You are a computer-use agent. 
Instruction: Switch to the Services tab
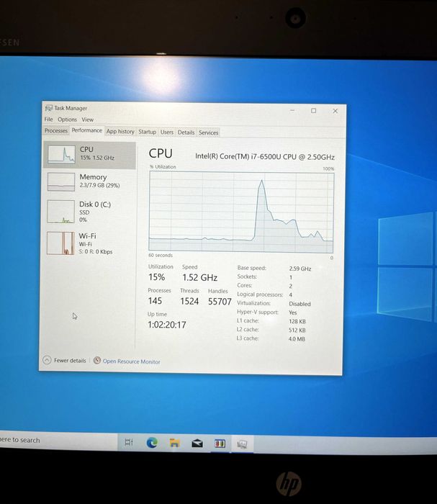[208, 132]
